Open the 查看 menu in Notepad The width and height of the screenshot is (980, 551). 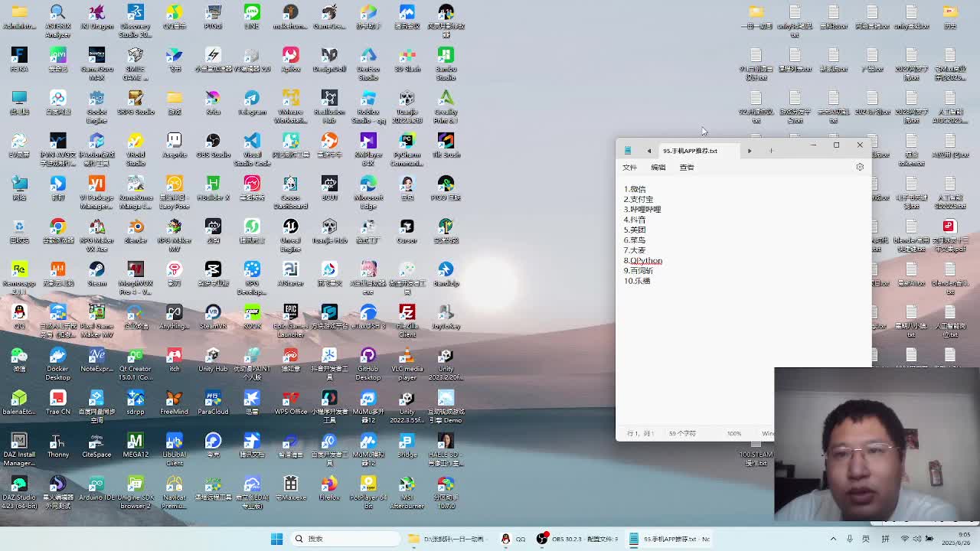tap(687, 167)
